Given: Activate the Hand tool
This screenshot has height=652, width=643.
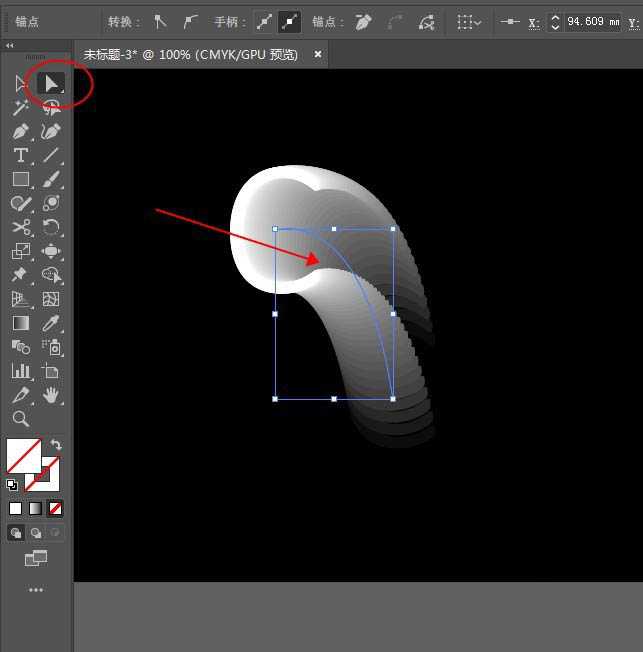Looking at the screenshot, I should pyautogui.click(x=51, y=395).
